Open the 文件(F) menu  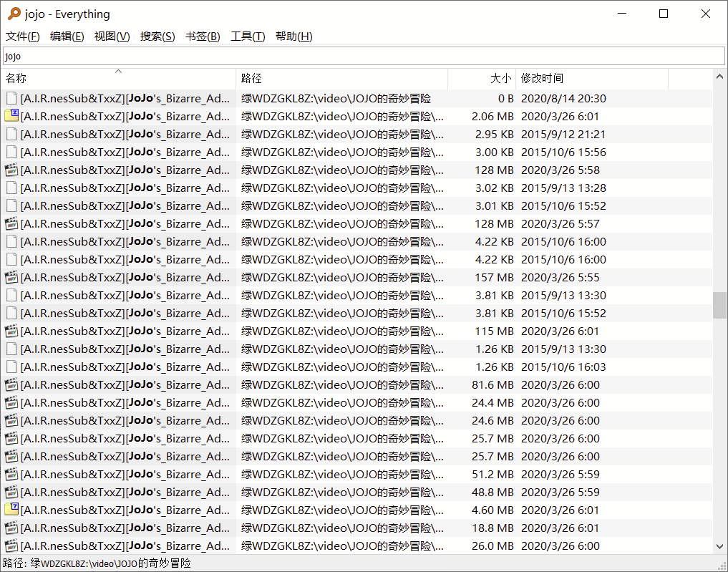pos(22,37)
